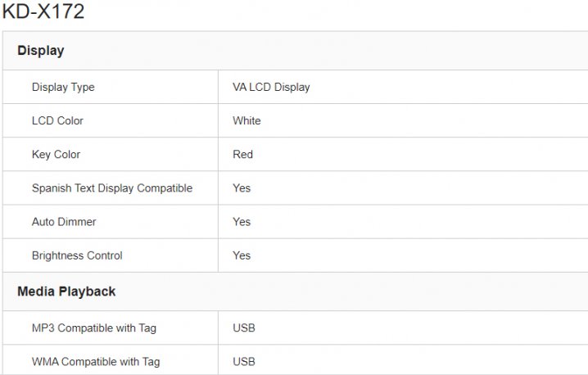The height and width of the screenshot is (375, 588).
Task: Collapse the Display section header
Action: [x=41, y=51]
